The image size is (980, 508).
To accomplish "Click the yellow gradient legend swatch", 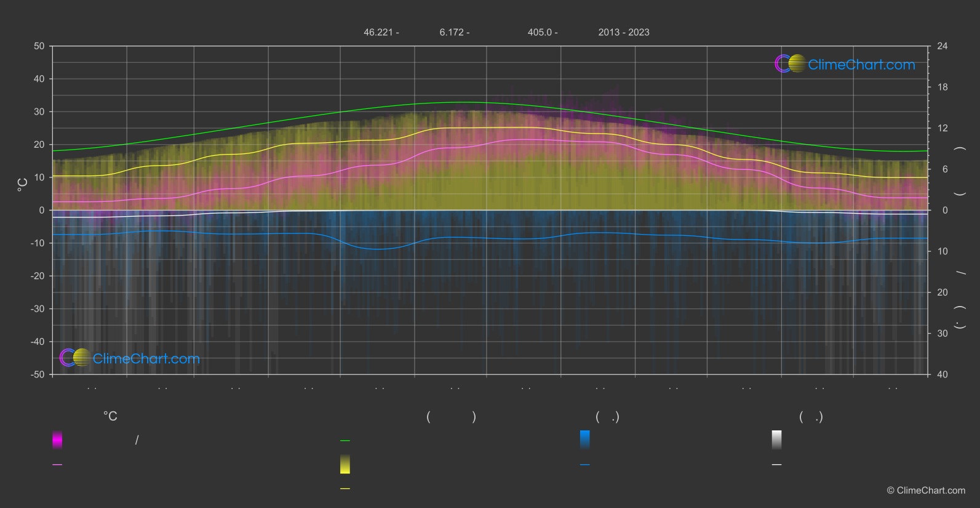I will click(x=345, y=464).
